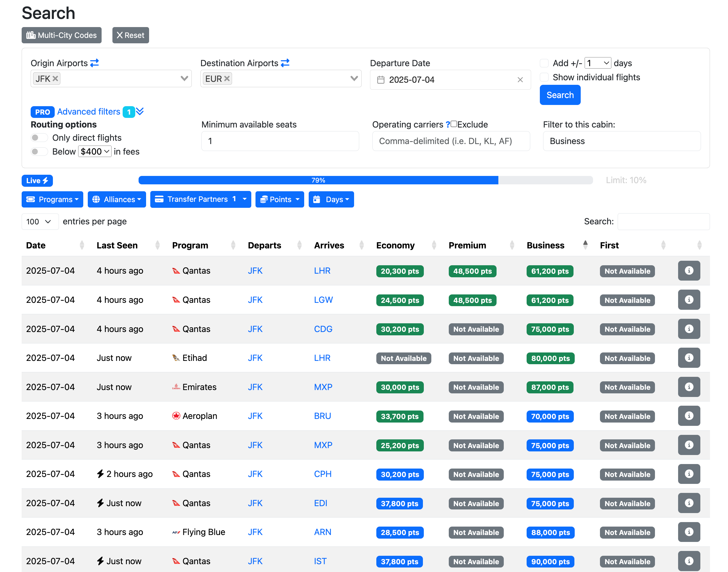The height and width of the screenshot is (572, 728).
Task: Check Show individual flights
Action: tap(545, 77)
